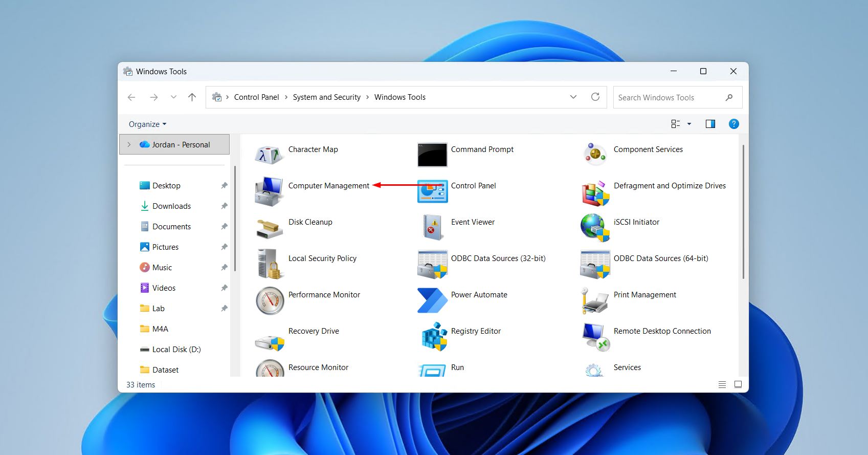Screen dimensions: 868x455
Task: Open the Organize dropdown menu
Action: (147, 124)
